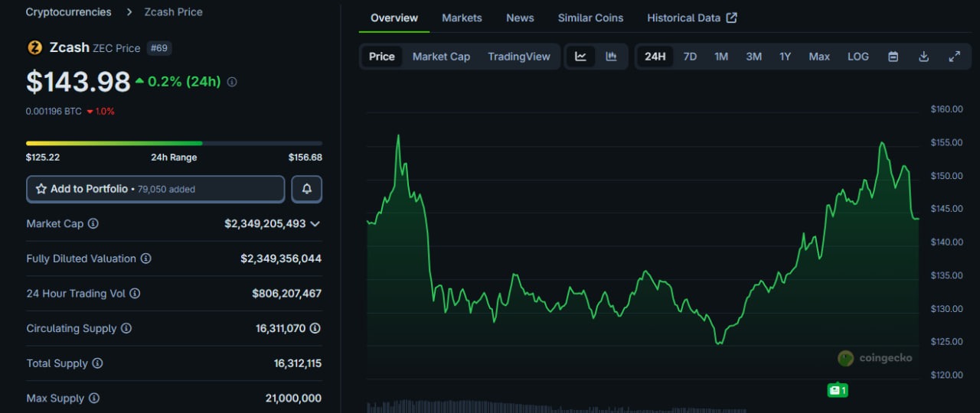980x413 pixels.
Task: Click info icon beside Max Supply
Action: pyautogui.click(x=93, y=398)
